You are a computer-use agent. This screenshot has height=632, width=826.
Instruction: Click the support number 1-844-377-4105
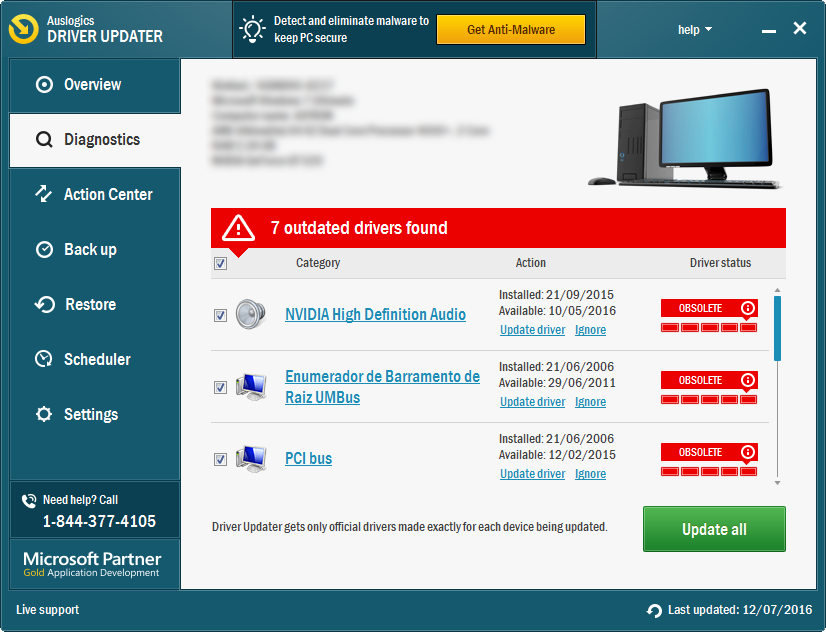(x=100, y=521)
